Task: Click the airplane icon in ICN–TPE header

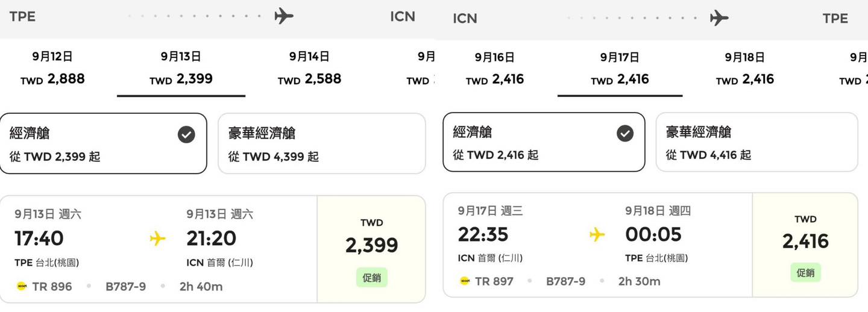Action: click(x=719, y=18)
